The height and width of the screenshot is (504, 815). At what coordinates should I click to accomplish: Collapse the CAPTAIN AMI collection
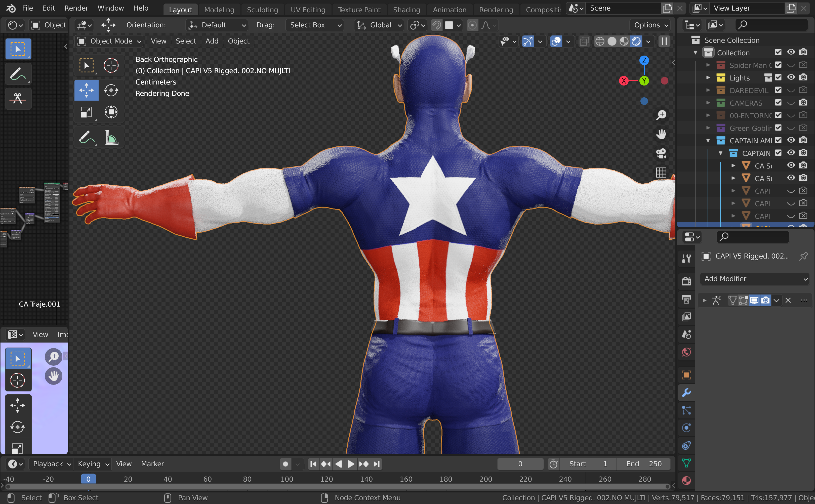click(x=708, y=141)
